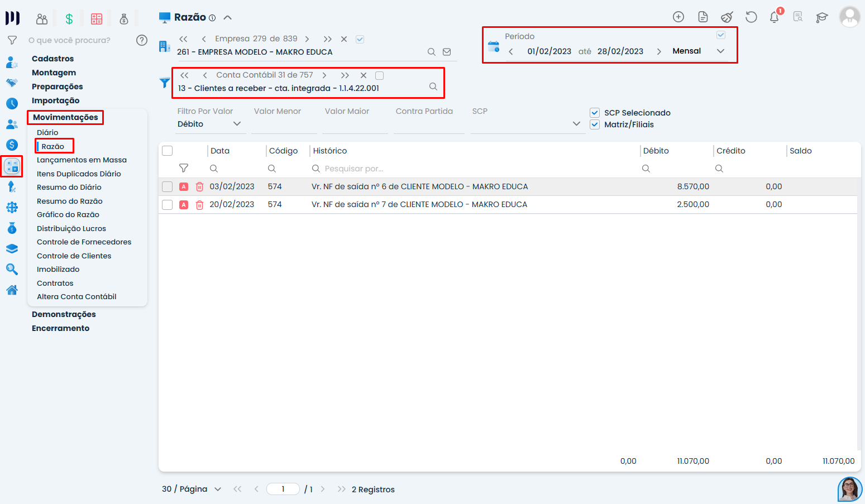The width and height of the screenshot is (865, 504).
Task: Open the sidebar clock icon
Action: (12, 103)
